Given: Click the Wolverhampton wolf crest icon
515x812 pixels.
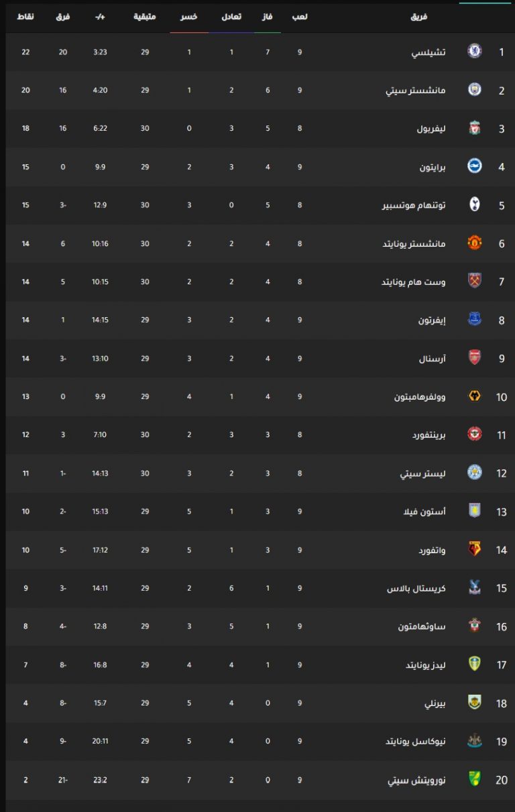Looking at the screenshot, I should tap(474, 396).
